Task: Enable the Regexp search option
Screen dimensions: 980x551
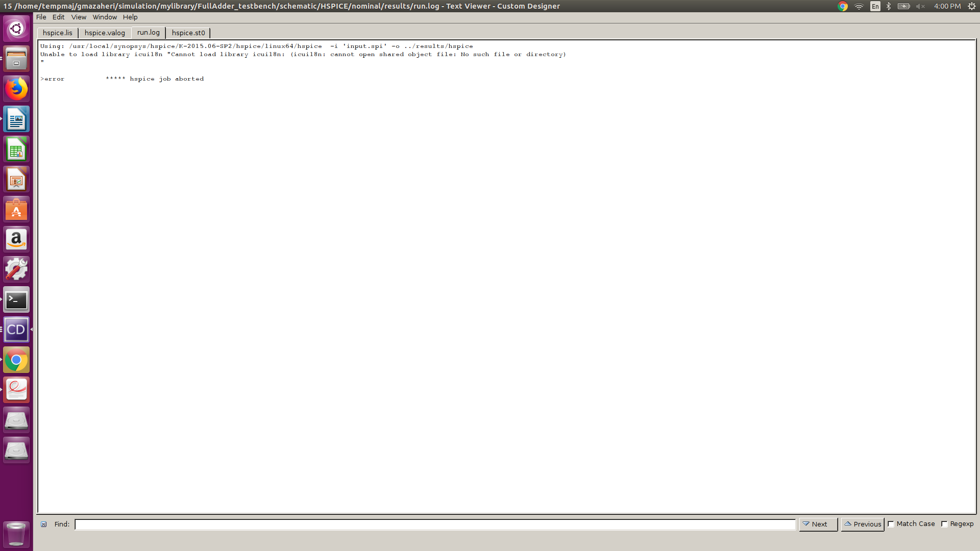Action: click(945, 523)
